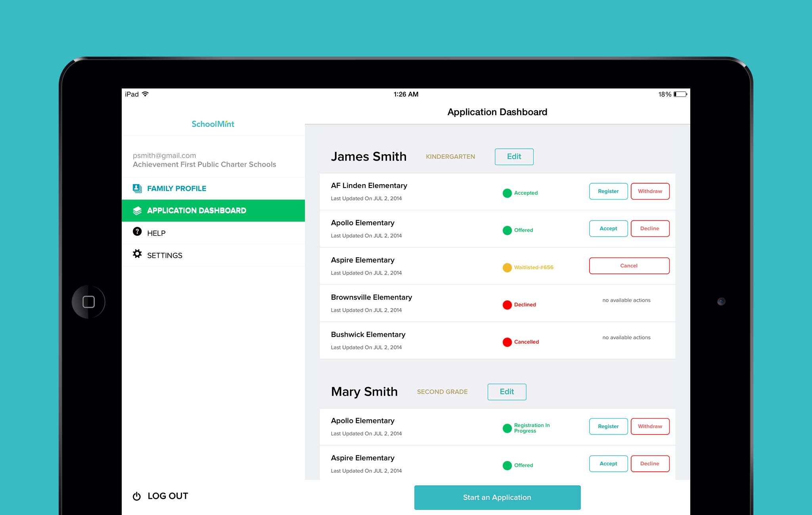Viewport: 812px width, 515px height.
Task: Decline the Apollo Elementary offer for James
Action: click(x=650, y=229)
